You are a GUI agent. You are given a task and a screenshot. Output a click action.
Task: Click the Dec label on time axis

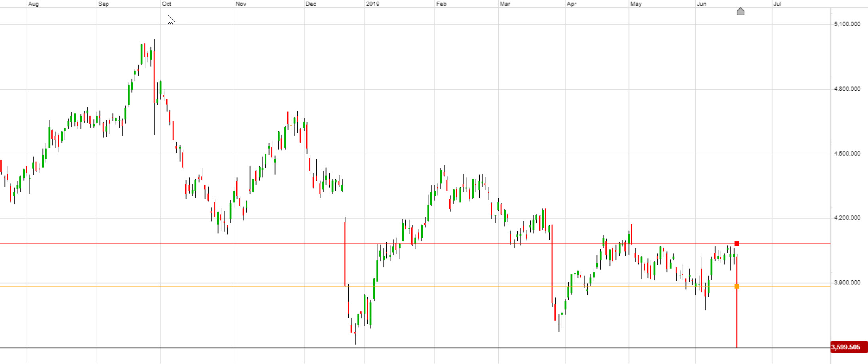pyautogui.click(x=311, y=4)
